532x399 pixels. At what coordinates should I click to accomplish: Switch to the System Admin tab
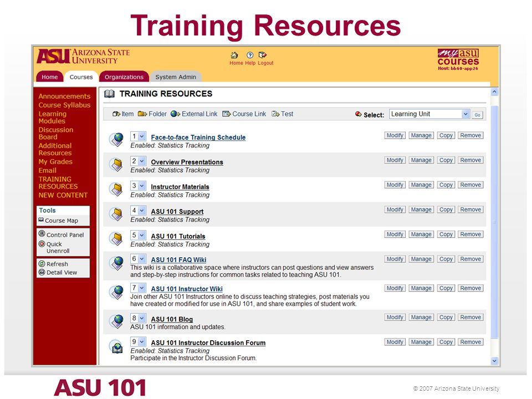click(176, 77)
